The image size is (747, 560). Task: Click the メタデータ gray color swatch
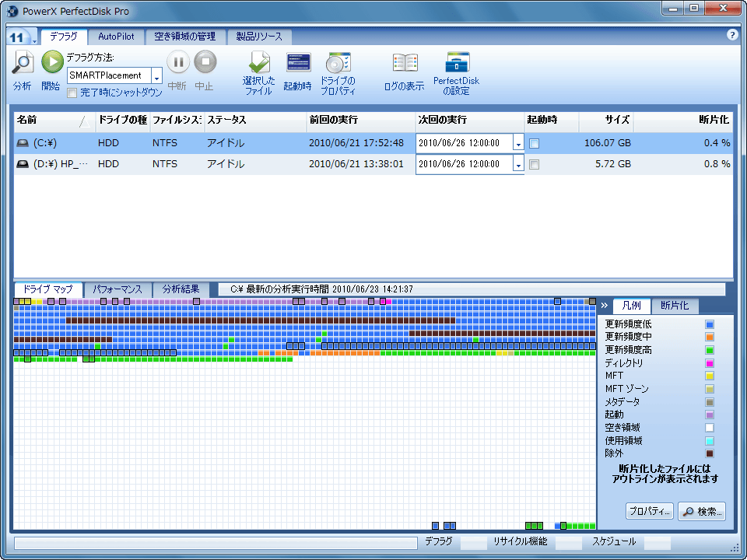coord(710,402)
